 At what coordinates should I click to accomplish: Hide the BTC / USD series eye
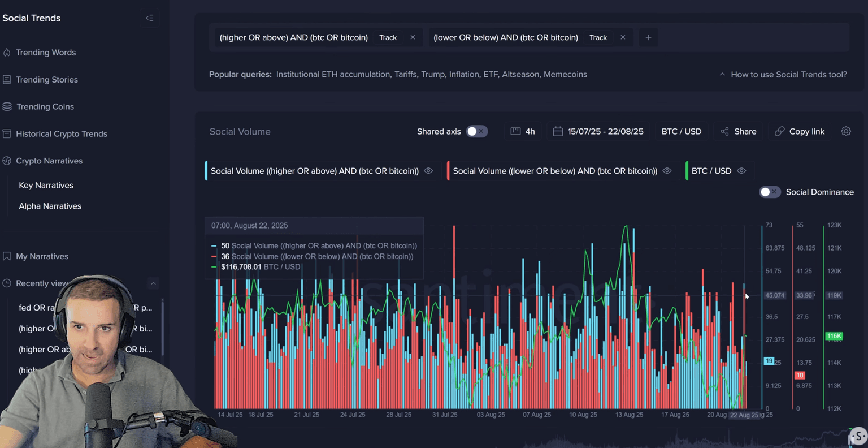pyautogui.click(x=741, y=171)
